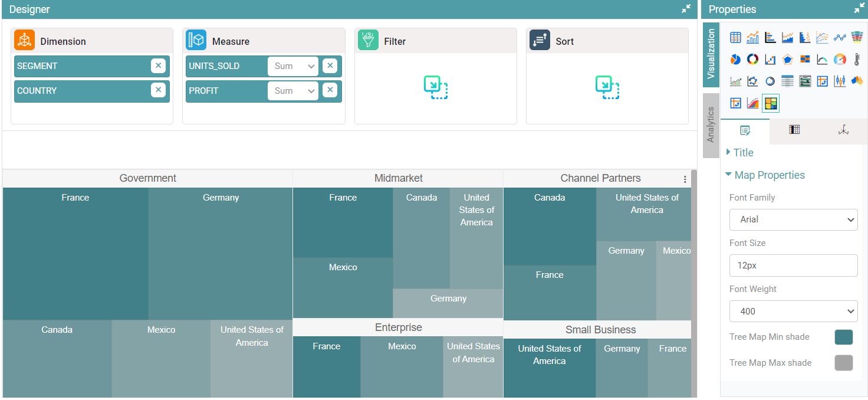The width and height of the screenshot is (868, 400).
Task: Open the axis settings properties tab
Action: click(x=843, y=130)
